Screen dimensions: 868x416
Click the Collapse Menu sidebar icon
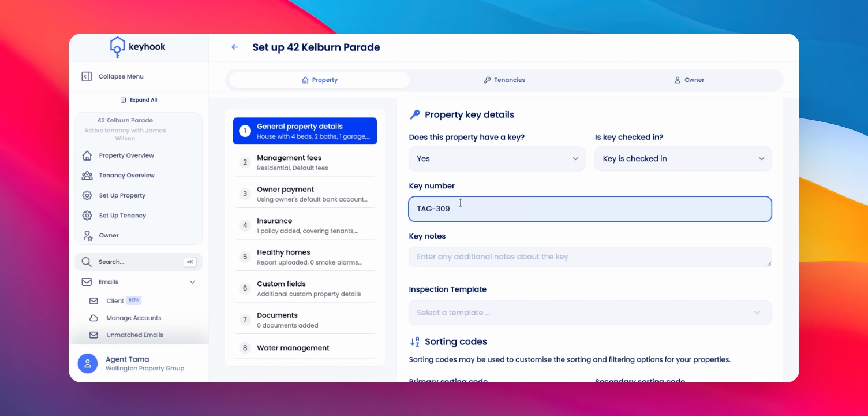point(87,76)
